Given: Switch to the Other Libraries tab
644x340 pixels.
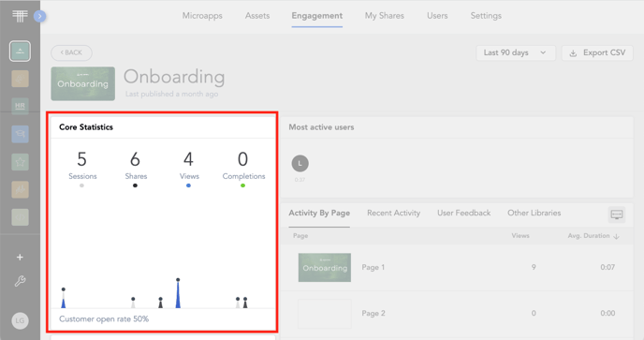Looking at the screenshot, I should (534, 213).
